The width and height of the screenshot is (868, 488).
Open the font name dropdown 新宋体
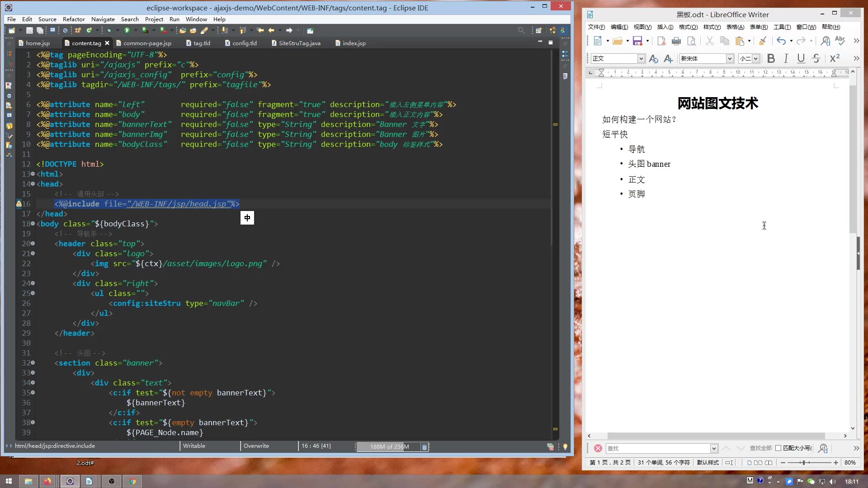click(729, 59)
